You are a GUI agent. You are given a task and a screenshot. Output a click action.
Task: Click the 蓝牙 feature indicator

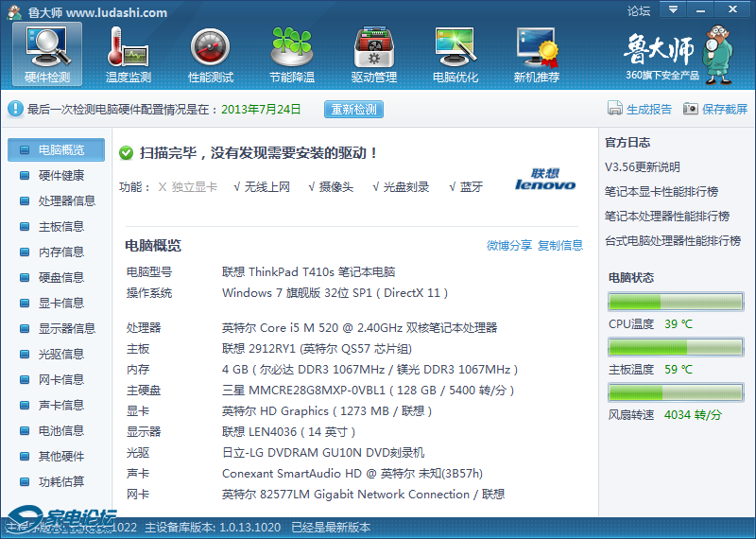pos(466,187)
